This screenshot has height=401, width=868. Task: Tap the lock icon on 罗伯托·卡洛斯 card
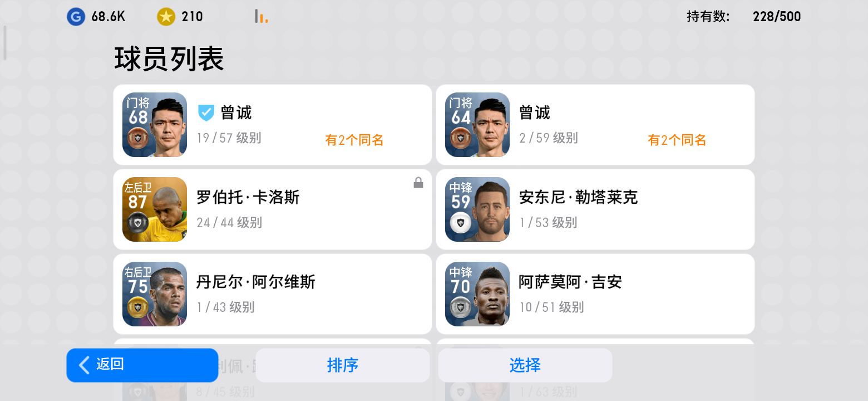(x=418, y=183)
